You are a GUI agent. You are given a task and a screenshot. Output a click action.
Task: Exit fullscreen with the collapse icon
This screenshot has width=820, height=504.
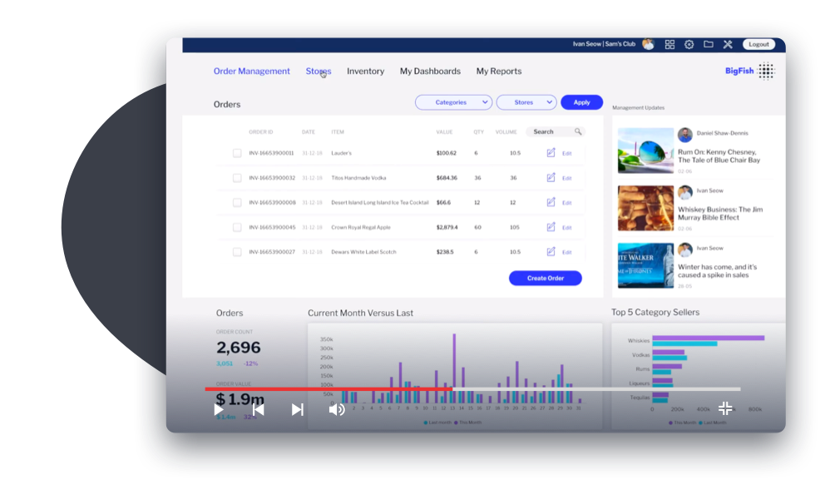(x=725, y=408)
